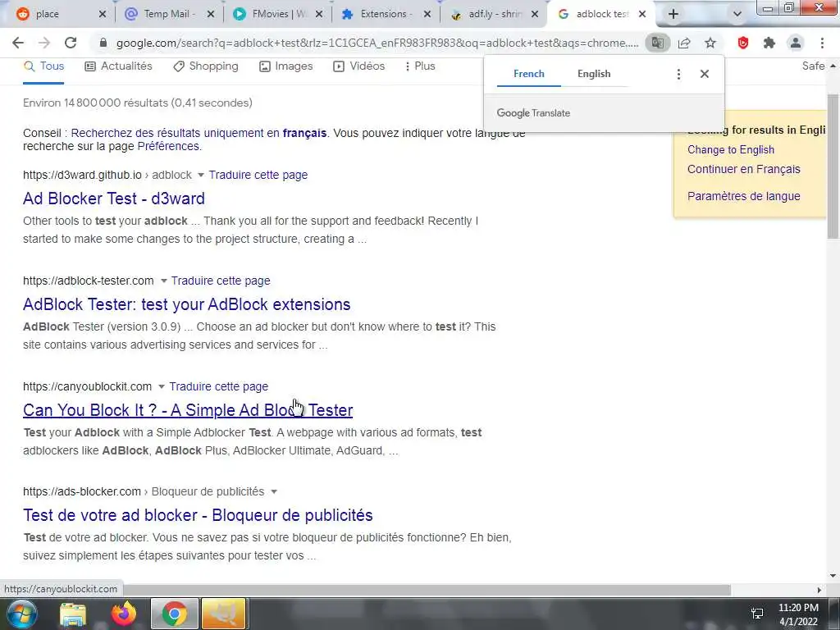The image size is (840, 630).
Task: Open 'Ad Blocker Test - d3ward' result
Action: 113,199
